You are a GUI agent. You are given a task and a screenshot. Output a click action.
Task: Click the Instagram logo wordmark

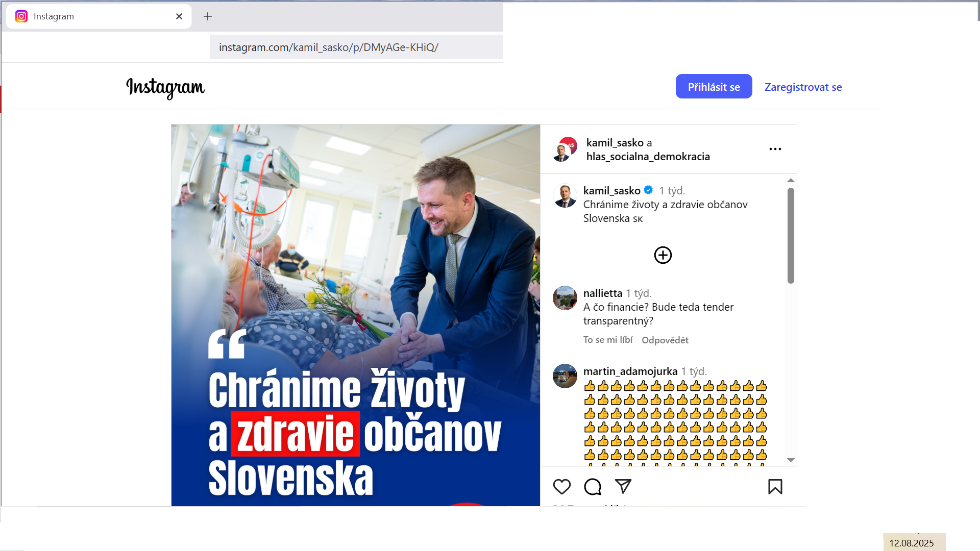click(x=165, y=88)
